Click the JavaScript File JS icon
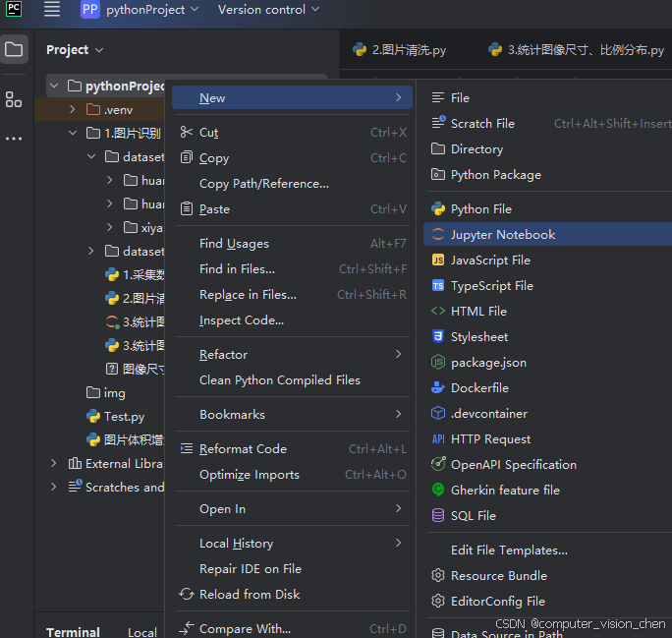672x638 pixels. coord(437,260)
